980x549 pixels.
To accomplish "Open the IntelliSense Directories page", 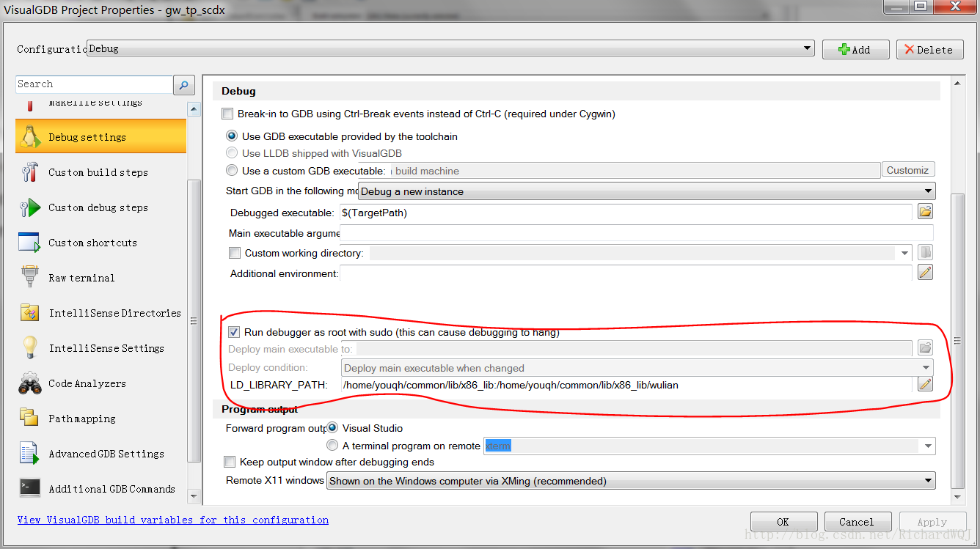I will [x=100, y=313].
